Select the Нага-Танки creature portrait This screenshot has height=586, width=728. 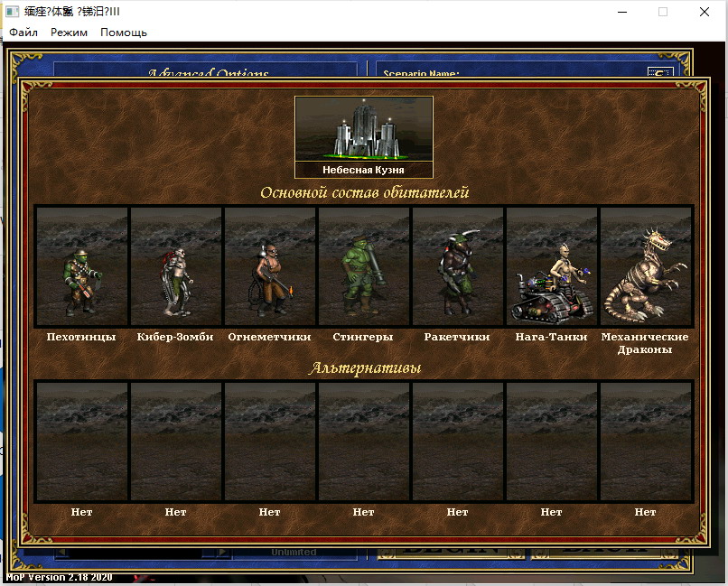click(552, 266)
